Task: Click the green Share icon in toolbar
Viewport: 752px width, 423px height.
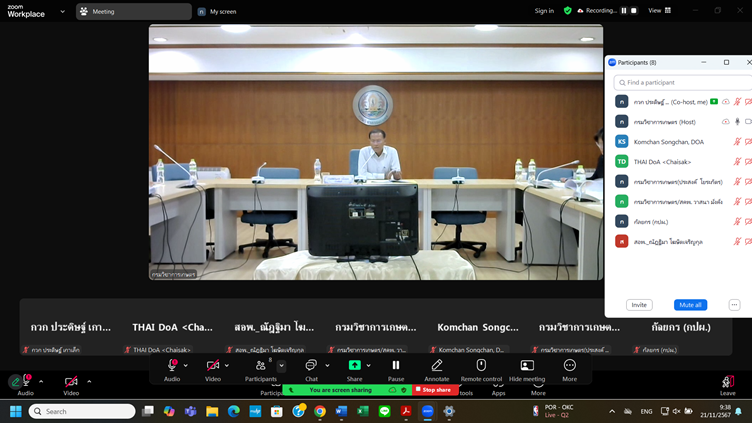Action: pyautogui.click(x=354, y=365)
